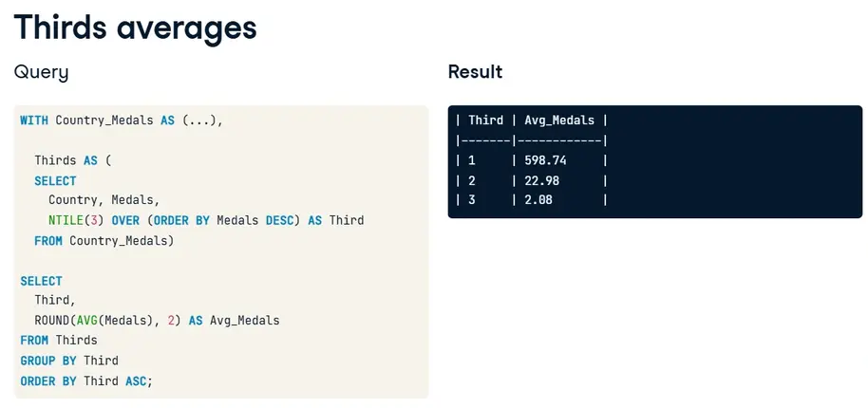Image resolution: width=868 pixels, height=408 pixels.
Task: Click the "Third" column header in result
Action: pyautogui.click(x=485, y=121)
